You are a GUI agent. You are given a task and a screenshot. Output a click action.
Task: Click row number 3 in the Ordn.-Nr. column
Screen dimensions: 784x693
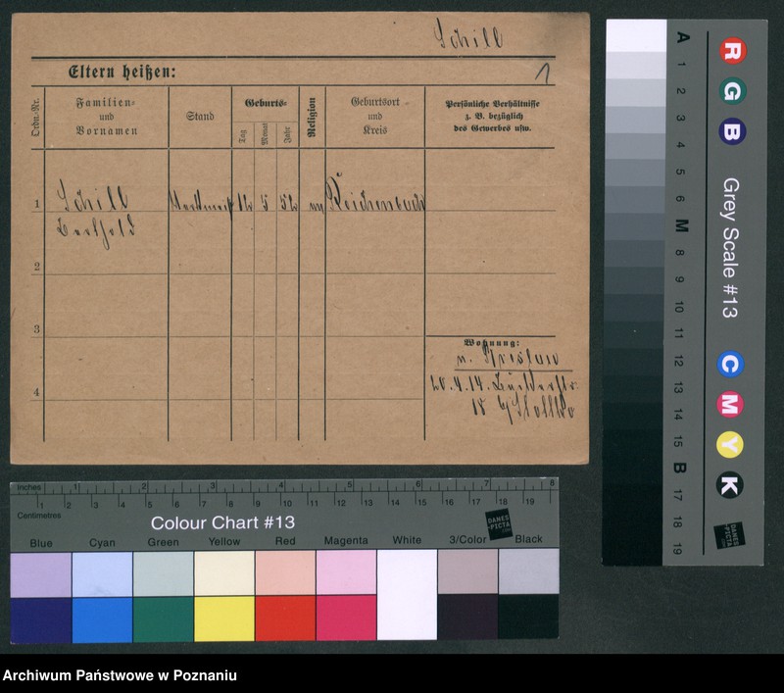point(37,329)
